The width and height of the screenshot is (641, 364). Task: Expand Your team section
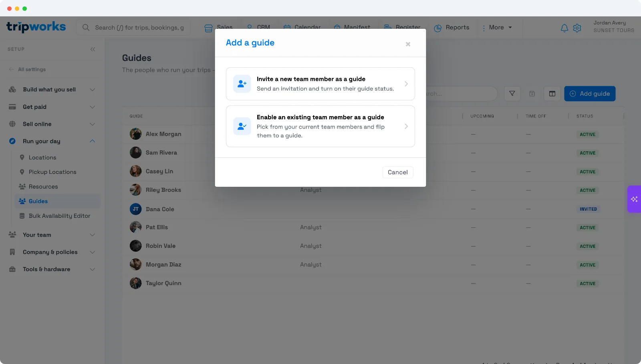[x=52, y=235]
